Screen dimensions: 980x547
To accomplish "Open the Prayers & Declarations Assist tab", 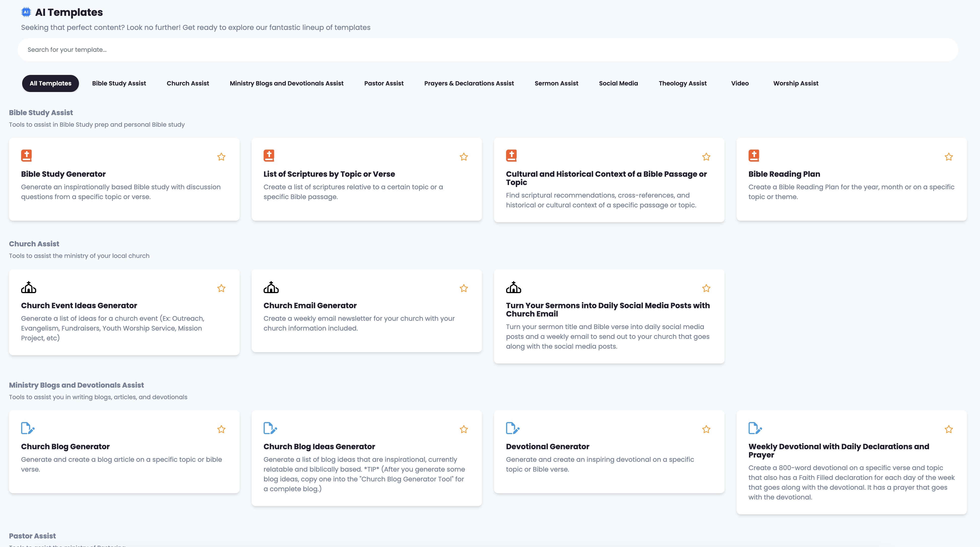I will point(469,83).
